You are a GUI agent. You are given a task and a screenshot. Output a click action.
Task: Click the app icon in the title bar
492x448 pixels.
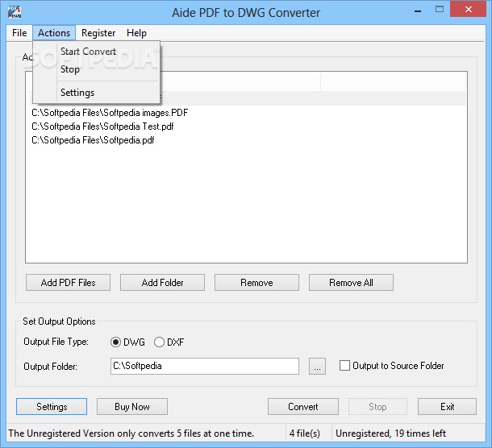pos(14,12)
